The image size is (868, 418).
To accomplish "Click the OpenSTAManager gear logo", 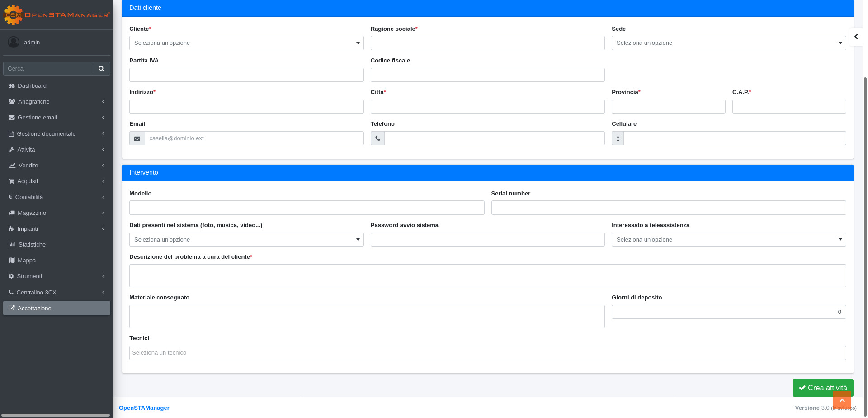I will (13, 15).
